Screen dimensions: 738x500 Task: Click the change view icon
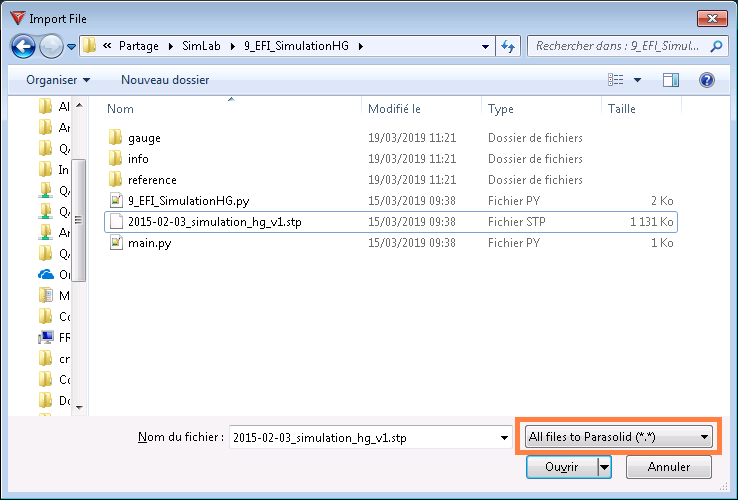pos(616,79)
